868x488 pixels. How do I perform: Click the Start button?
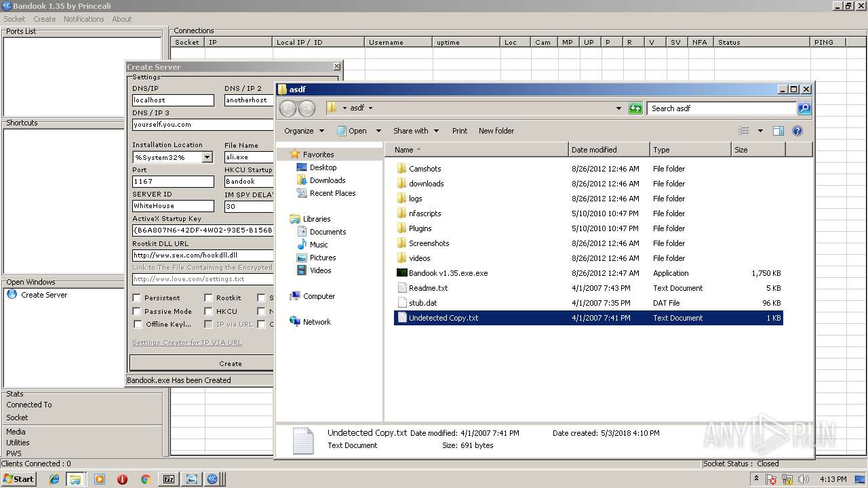(19, 479)
